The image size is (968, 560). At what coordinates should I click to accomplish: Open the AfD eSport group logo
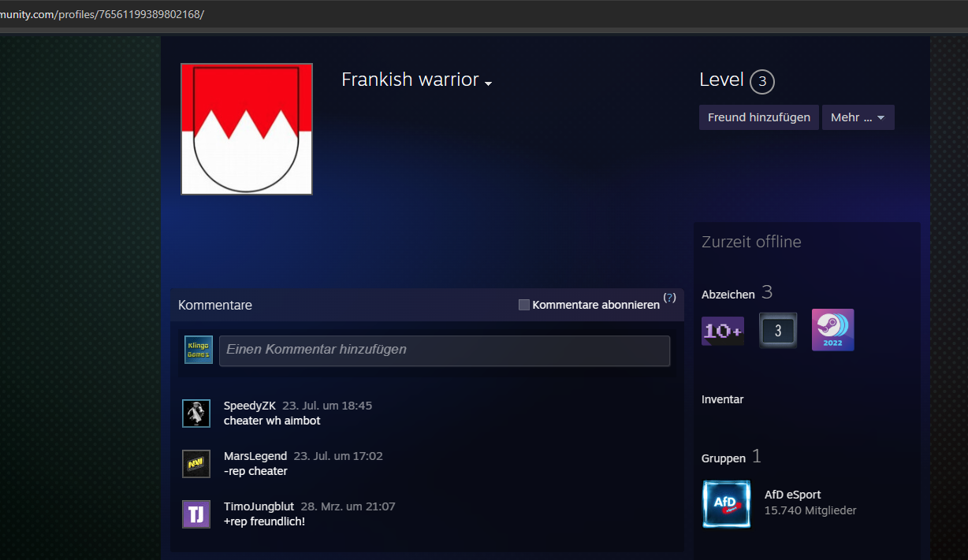(727, 504)
